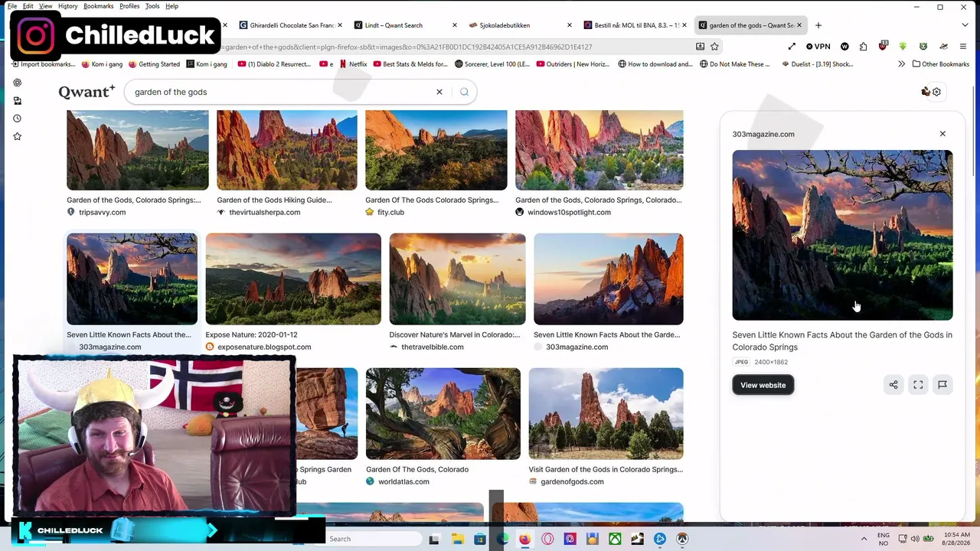Open the Bookmarks menu
Image resolution: width=980 pixels, height=551 pixels.
[98, 6]
